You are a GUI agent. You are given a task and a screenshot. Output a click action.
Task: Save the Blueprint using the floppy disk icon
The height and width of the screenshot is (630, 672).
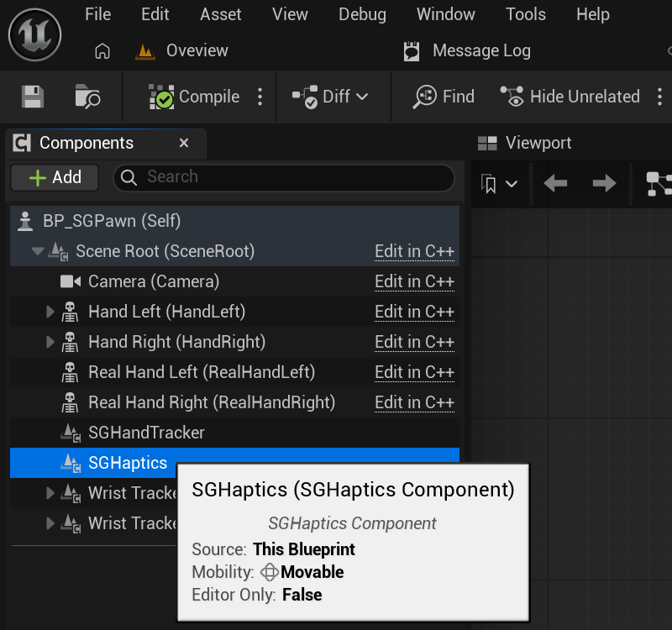click(31, 96)
